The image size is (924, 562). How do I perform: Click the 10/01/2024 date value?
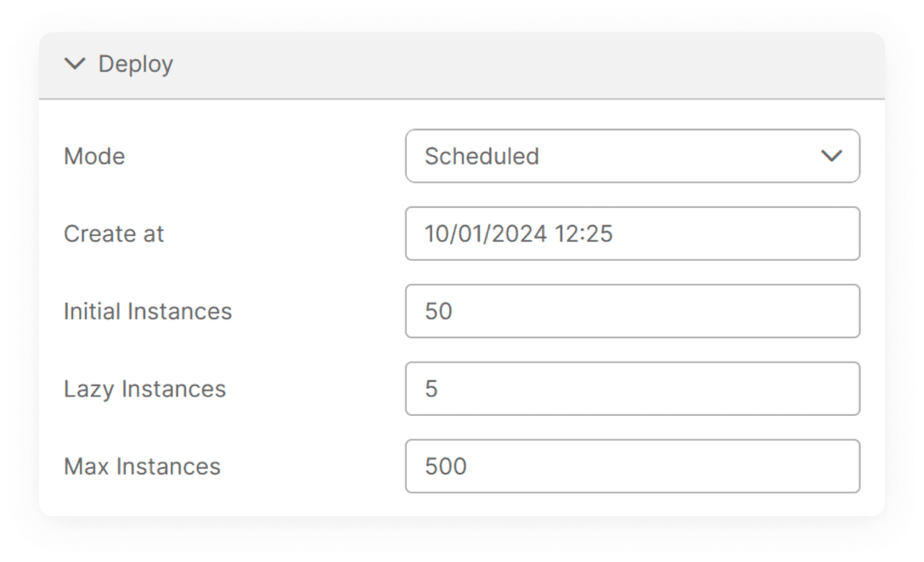(486, 233)
